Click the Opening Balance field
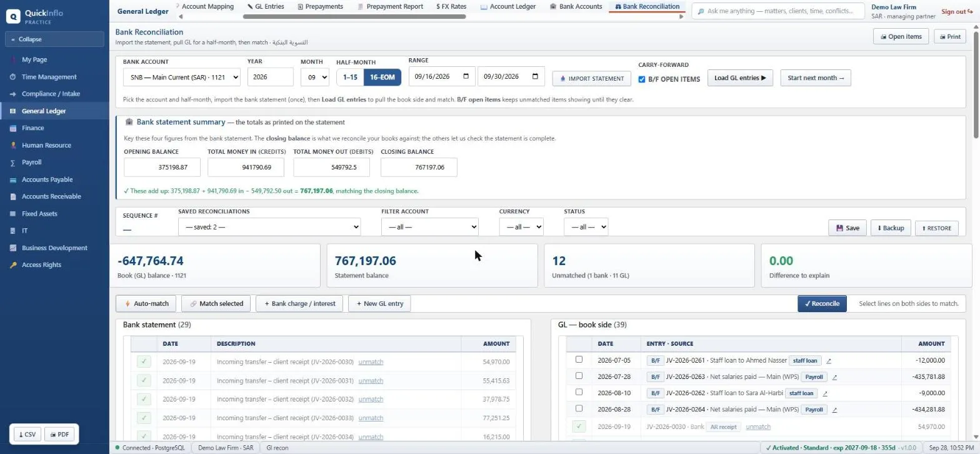This screenshot has height=454, width=980. [x=162, y=167]
